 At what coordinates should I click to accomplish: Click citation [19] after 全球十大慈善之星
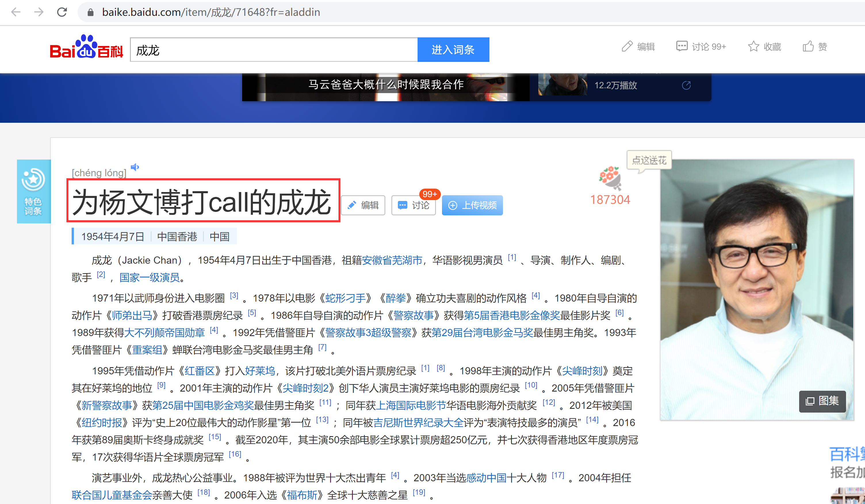coord(419,492)
